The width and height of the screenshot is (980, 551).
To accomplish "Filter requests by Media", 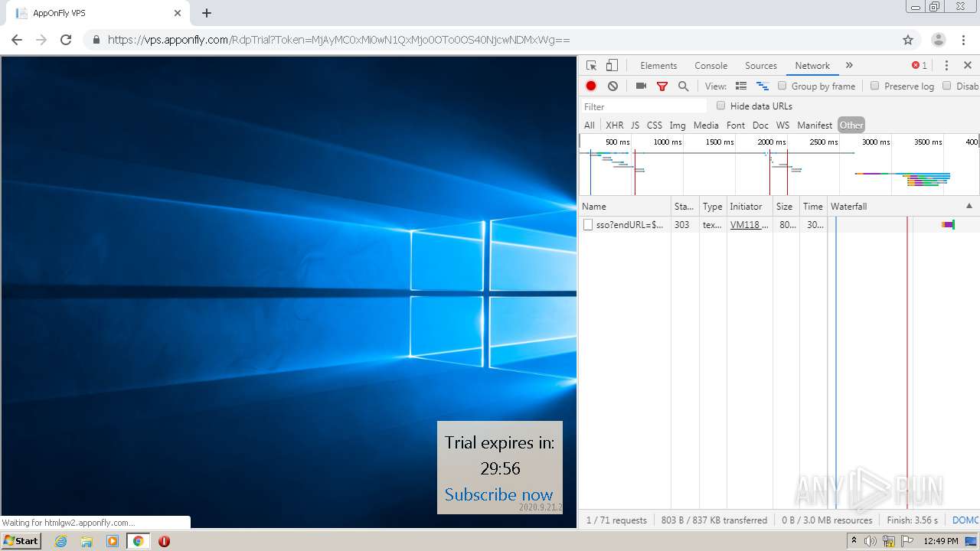I will (x=706, y=126).
